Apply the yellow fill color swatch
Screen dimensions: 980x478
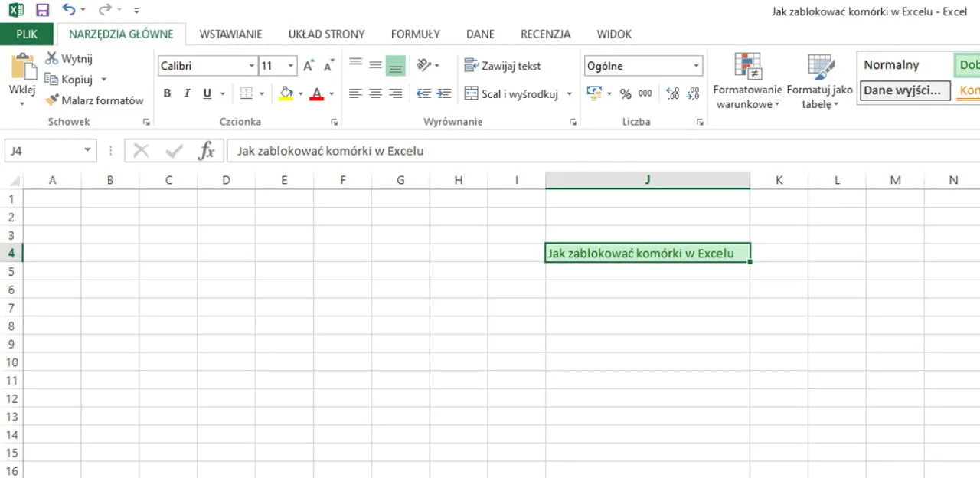(x=286, y=93)
